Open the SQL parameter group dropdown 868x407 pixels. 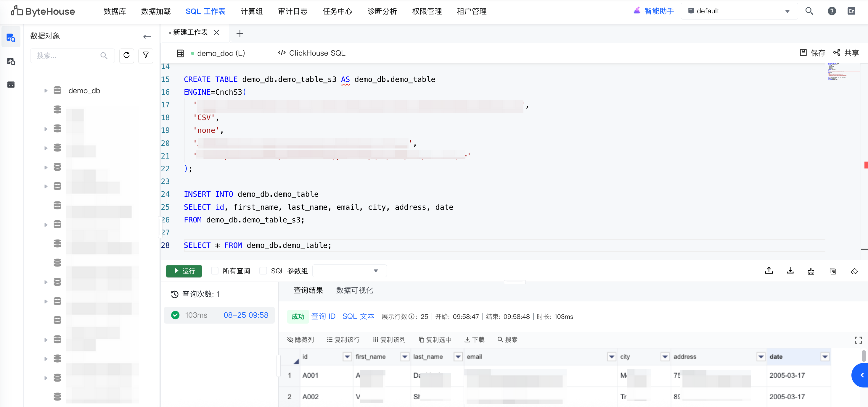(x=349, y=271)
